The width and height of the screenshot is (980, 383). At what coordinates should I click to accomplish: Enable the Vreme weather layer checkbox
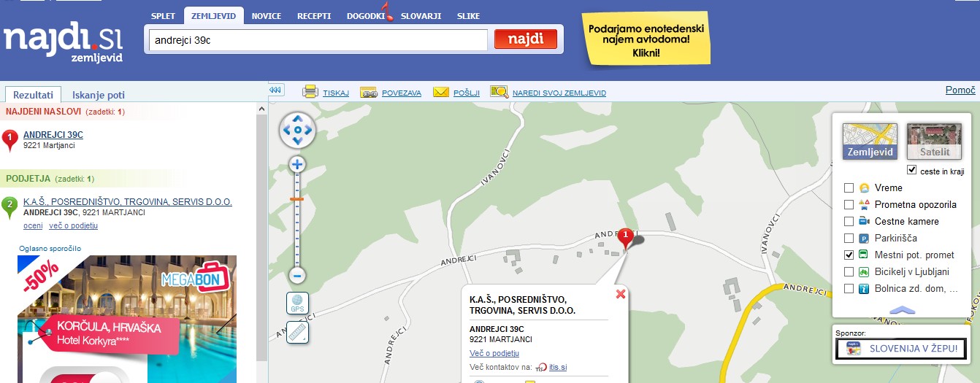point(849,188)
